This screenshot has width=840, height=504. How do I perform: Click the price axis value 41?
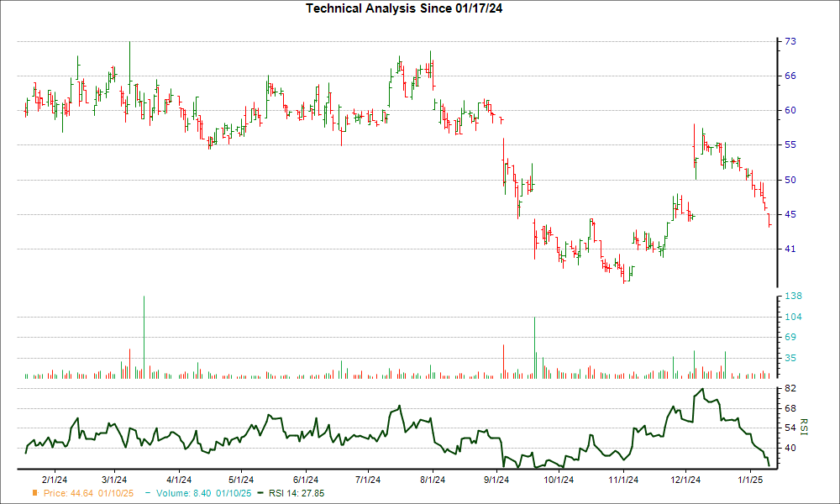click(x=790, y=249)
